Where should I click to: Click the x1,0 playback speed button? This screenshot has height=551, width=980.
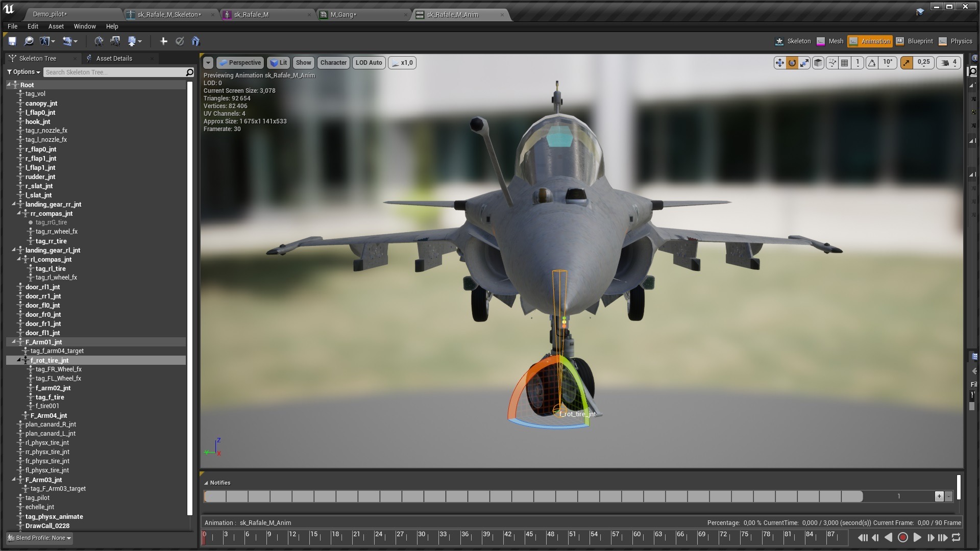tap(402, 63)
